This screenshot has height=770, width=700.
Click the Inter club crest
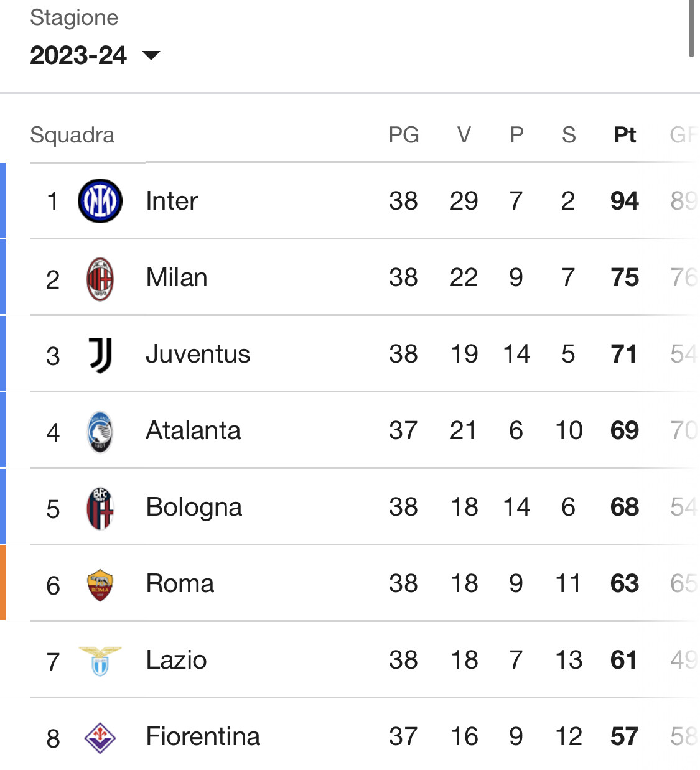pos(100,201)
